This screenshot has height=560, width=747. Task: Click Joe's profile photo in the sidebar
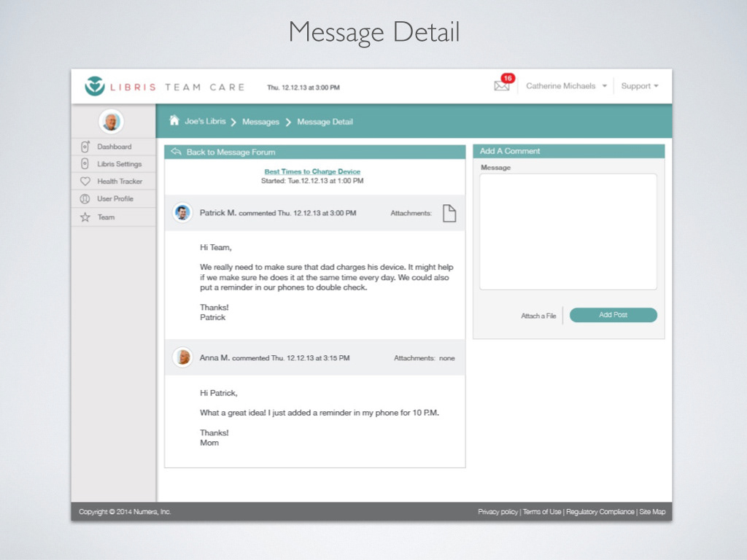tap(111, 122)
